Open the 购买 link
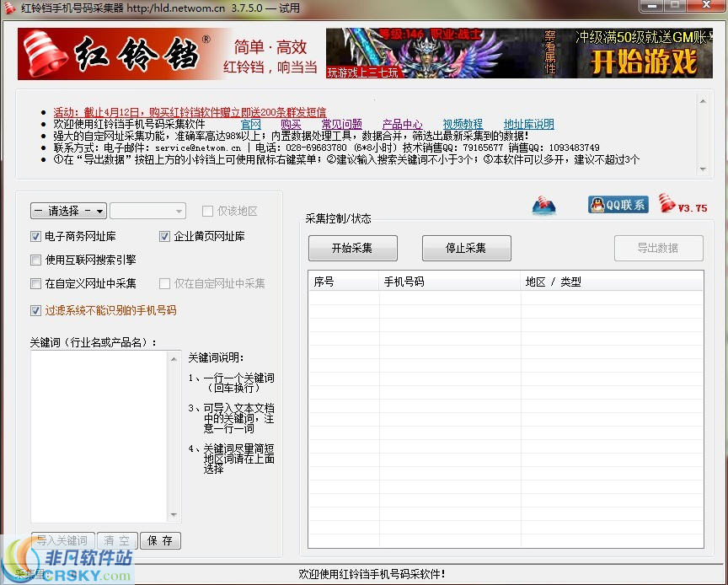 pyautogui.click(x=291, y=124)
